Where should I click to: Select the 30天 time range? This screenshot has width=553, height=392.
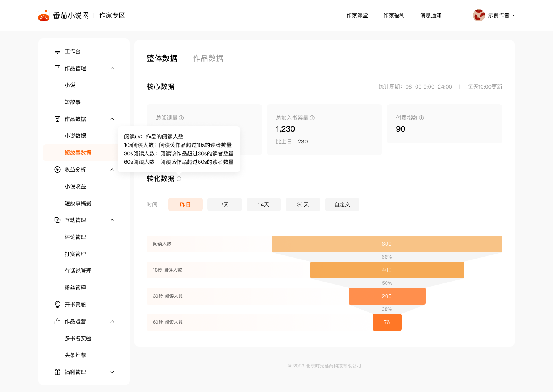[x=303, y=204]
